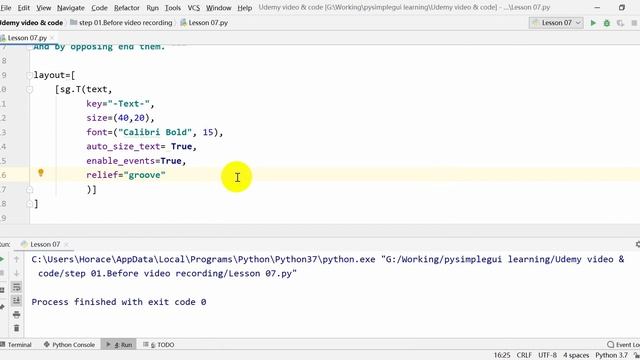Print the run console output
Viewport: 640px width, 360px height.
click(16, 315)
